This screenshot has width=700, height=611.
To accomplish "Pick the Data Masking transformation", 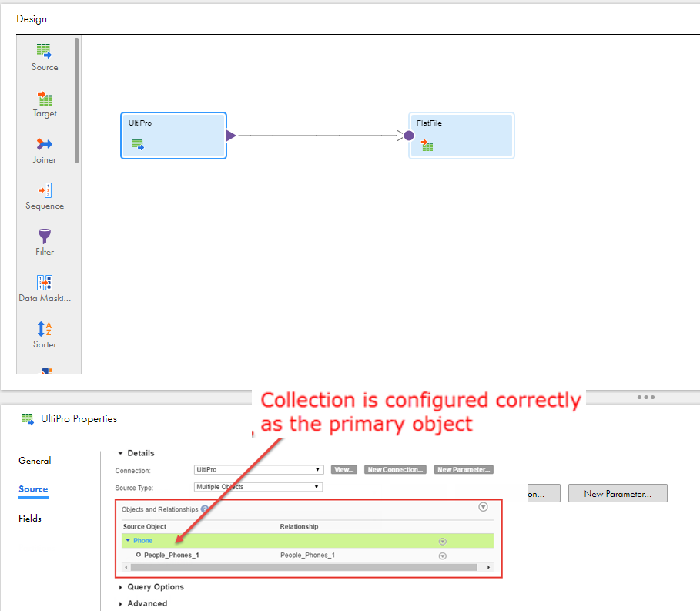I will tap(45, 289).
